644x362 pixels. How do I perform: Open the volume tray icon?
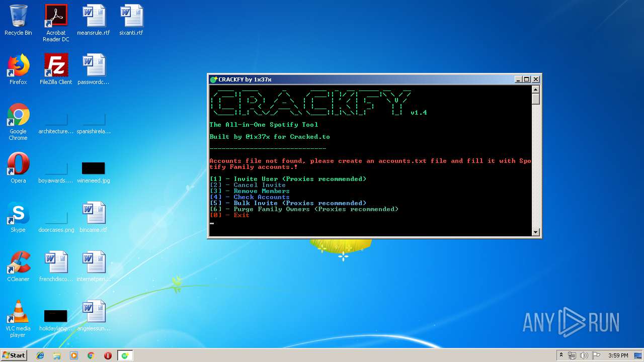(584, 355)
